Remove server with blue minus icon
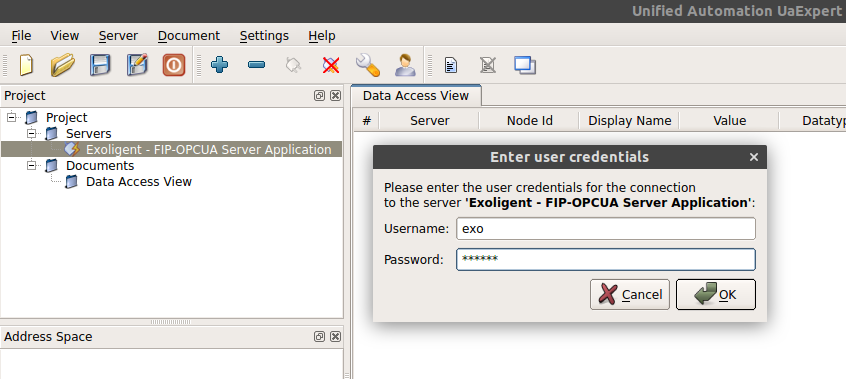Screen dimensions: 846x379 256,65
